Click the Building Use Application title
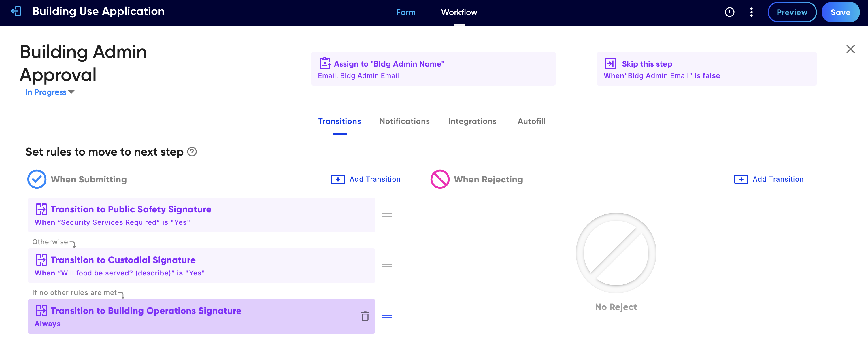Image resolution: width=868 pixels, height=355 pixels. click(98, 12)
